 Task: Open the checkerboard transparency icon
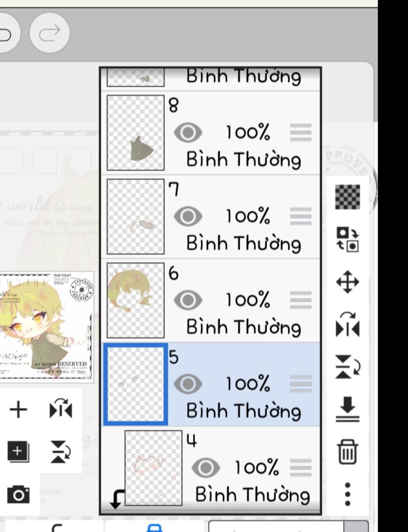(x=347, y=197)
